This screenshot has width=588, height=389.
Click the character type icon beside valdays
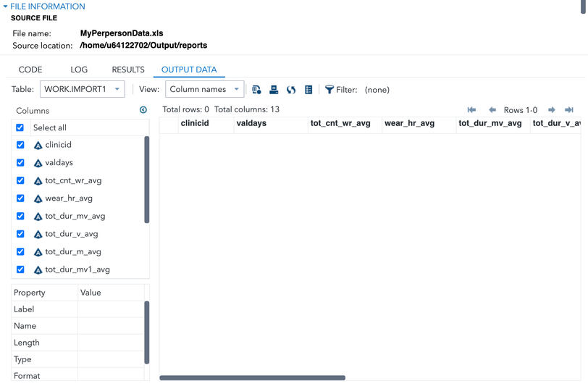38,163
